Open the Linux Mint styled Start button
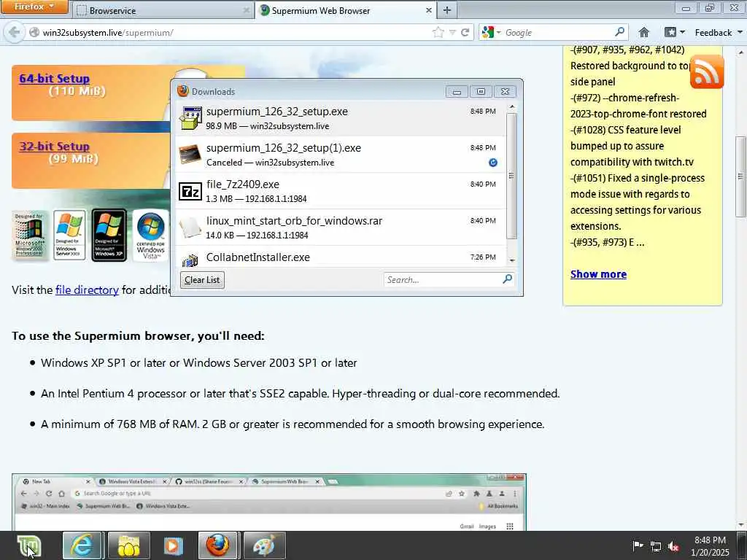This screenshot has height=560, width=747. click(29, 545)
